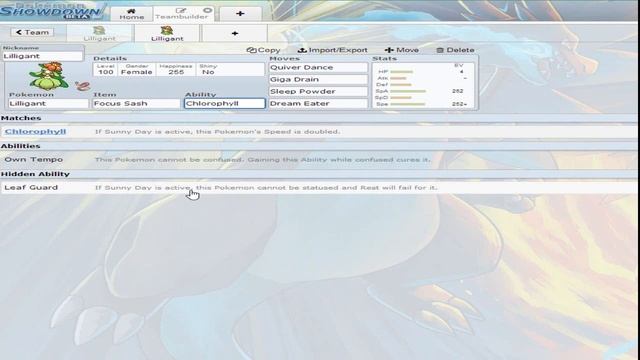Open the Level detail showing 100
Screen dimensions: 640x360
(105, 69)
